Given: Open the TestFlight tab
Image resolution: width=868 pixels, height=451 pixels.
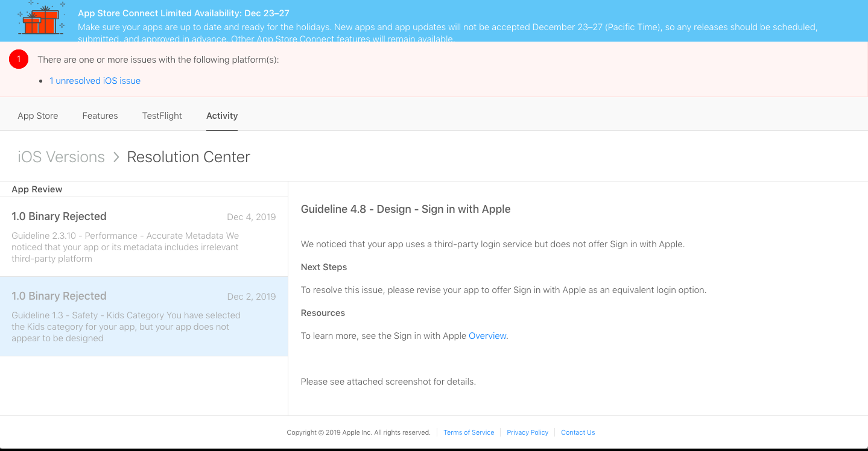Looking at the screenshot, I should pyautogui.click(x=162, y=116).
